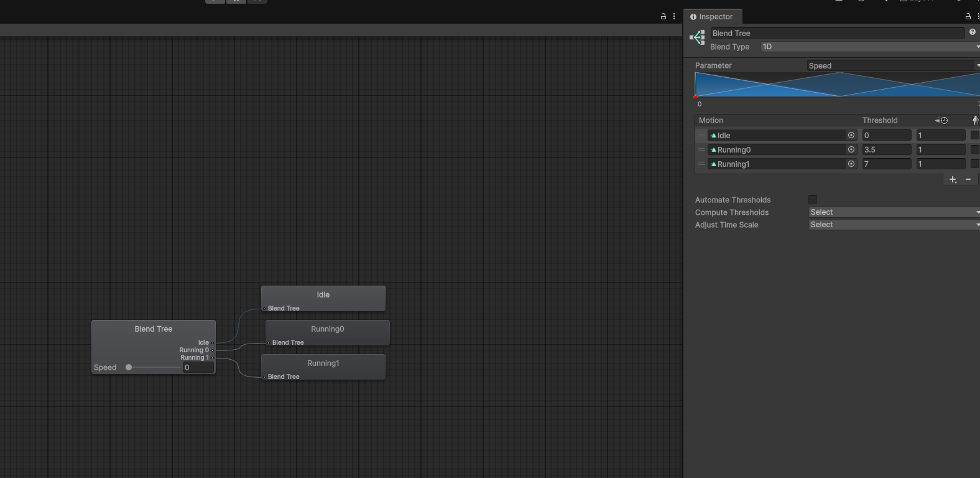The image size is (980, 478).
Task: Open the object picker for the Running0 motion
Action: coord(851,149)
